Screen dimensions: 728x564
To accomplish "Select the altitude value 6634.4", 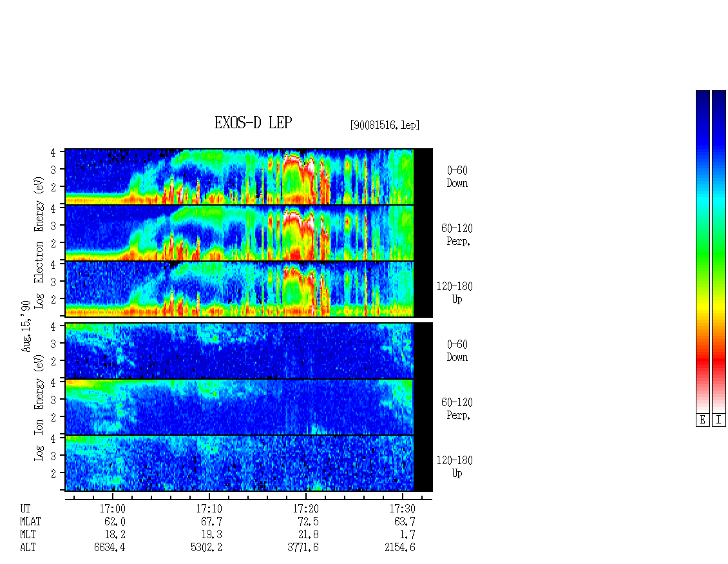I will tap(110, 547).
